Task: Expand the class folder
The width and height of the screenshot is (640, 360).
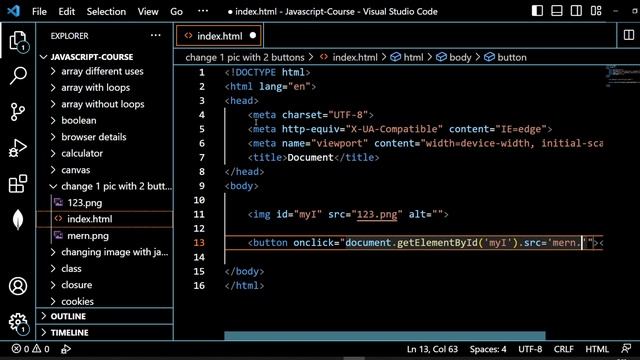Action: pos(71,269)
